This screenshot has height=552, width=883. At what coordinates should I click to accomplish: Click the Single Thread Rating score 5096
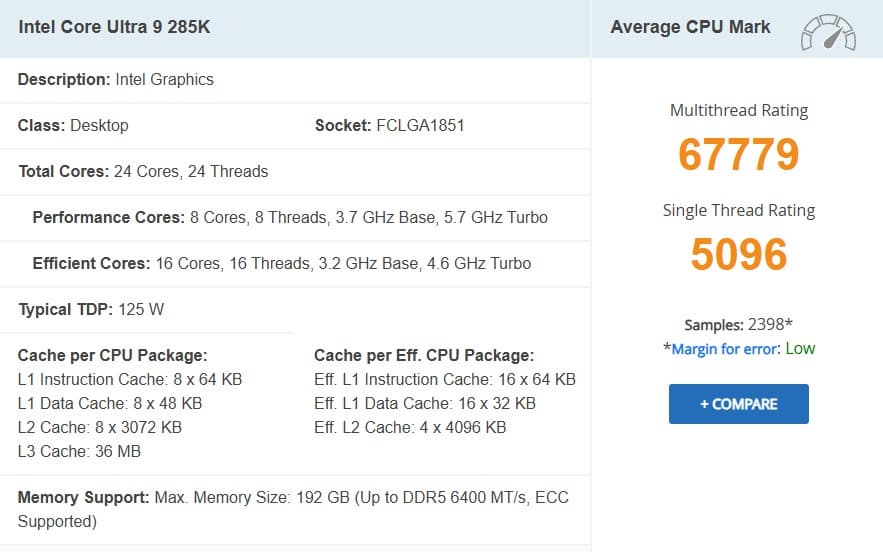[x=738, y=255]
